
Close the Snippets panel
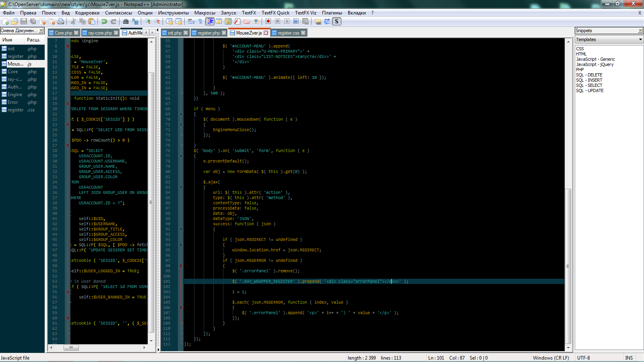coord(640,31)
